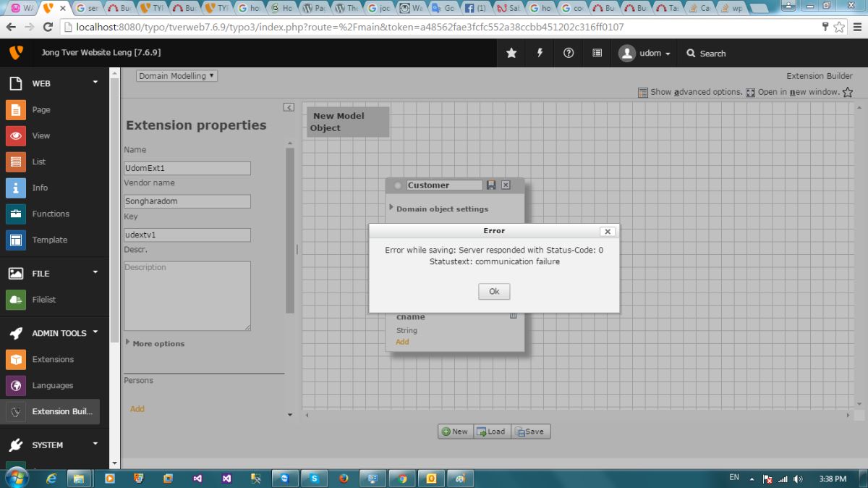Click the Load button
The image size is (868, 488).
[492, 432]
